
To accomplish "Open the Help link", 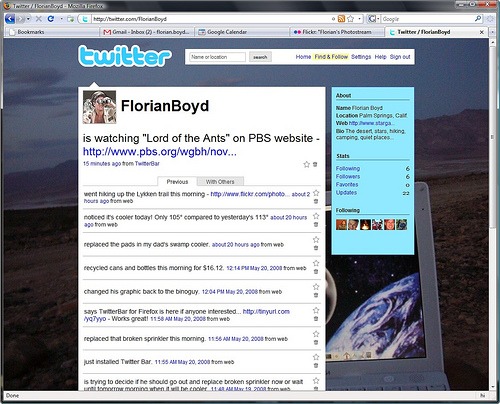I will click(x=380, y=57).
